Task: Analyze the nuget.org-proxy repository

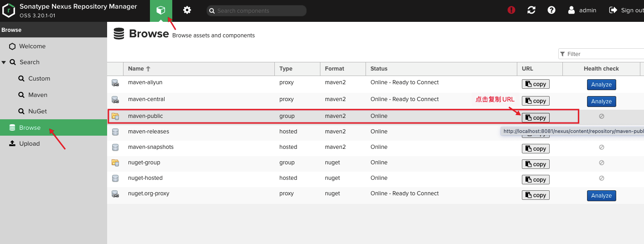Action: 601,196
